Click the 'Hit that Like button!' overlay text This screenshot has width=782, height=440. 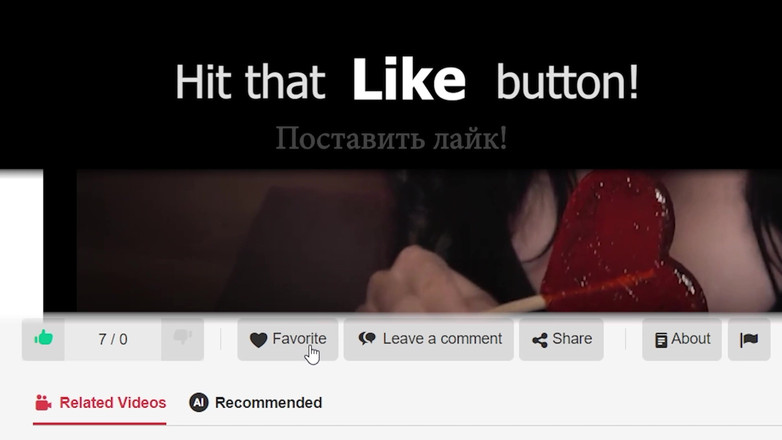[x=406, y=81]
